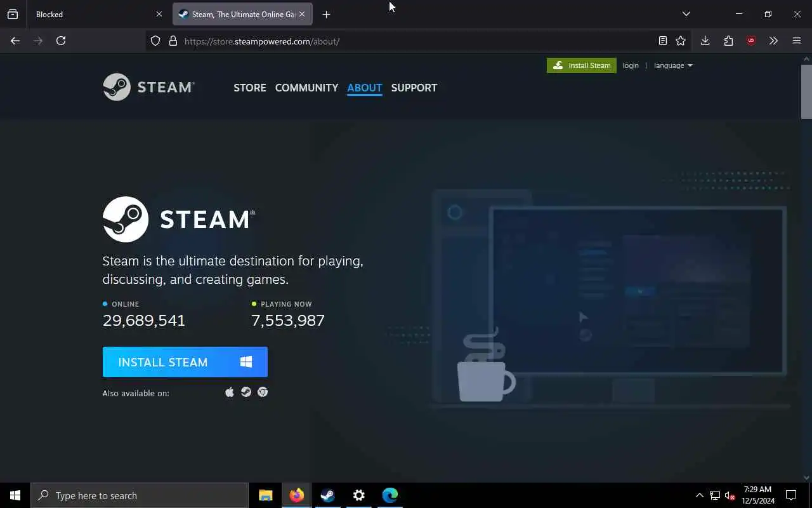Screen dimensions: 812x508
Task: Click the 'Also available on:' text
Action: point(136,393)
